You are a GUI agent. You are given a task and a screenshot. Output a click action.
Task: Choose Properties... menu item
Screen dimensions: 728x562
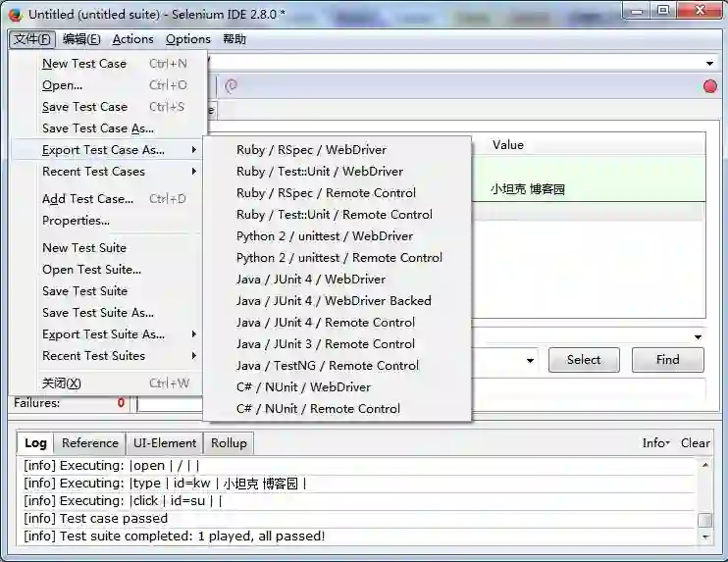[x=108, y=221]
